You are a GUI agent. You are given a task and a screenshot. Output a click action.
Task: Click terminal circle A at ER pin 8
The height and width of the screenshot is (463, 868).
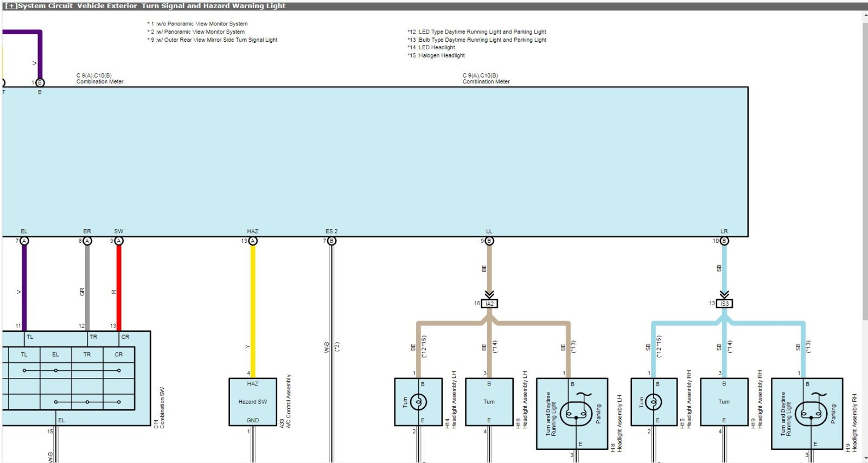(x=87, y=241)
